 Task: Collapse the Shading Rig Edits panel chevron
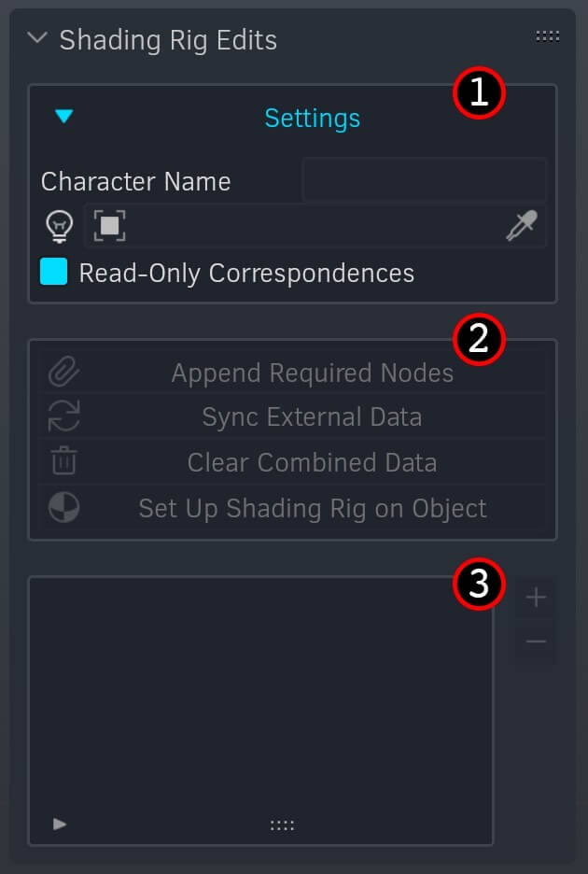point(37,39)
